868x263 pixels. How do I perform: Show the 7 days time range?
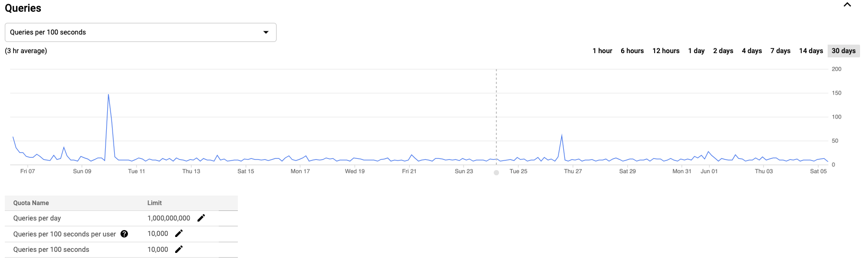pos(780,51)
